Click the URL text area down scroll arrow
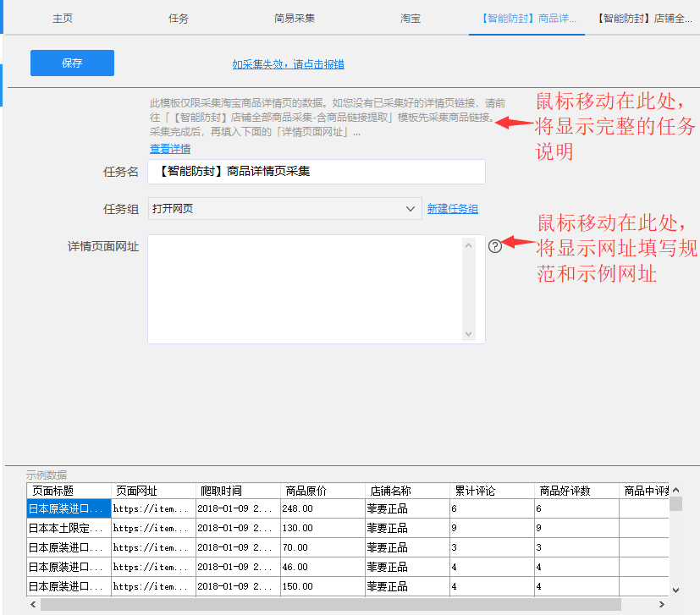 click(468, 334)
